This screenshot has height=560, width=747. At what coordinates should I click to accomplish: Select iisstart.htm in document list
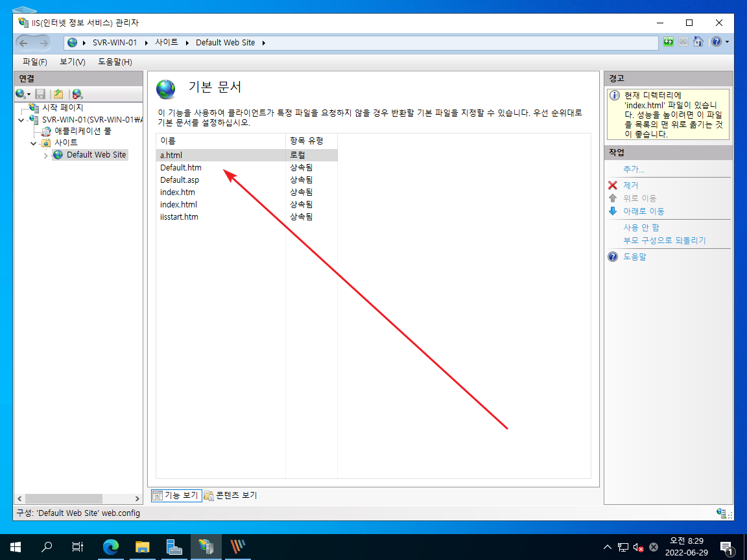247,217
